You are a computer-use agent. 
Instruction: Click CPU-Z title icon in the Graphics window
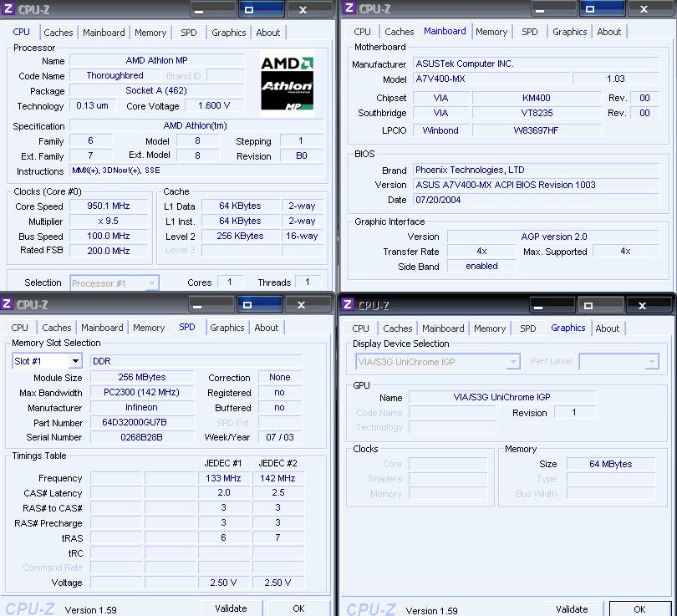tap(348, 305)
